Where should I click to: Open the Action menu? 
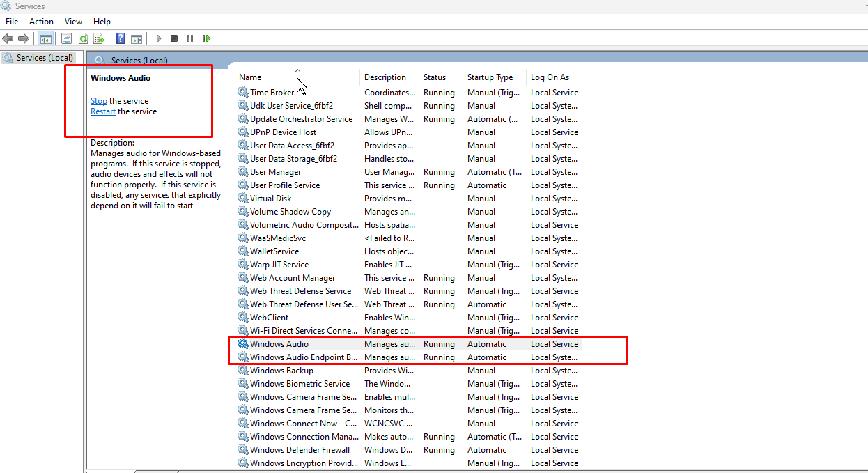click(41, 21)
